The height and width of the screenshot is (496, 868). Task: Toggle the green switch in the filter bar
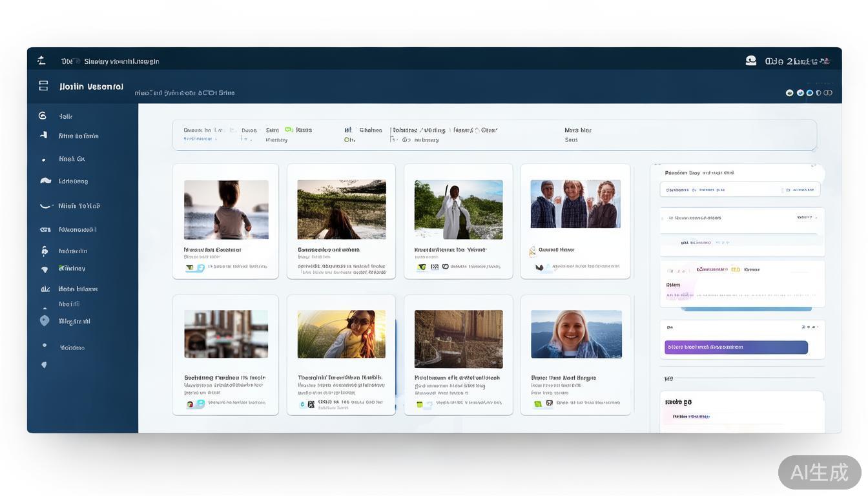(x=289, y=130)
